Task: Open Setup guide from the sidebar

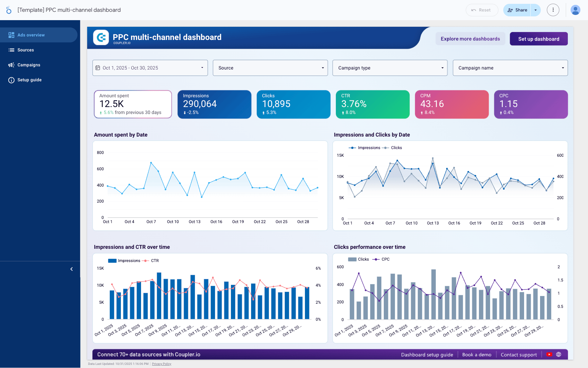Action: coord(30,80)
